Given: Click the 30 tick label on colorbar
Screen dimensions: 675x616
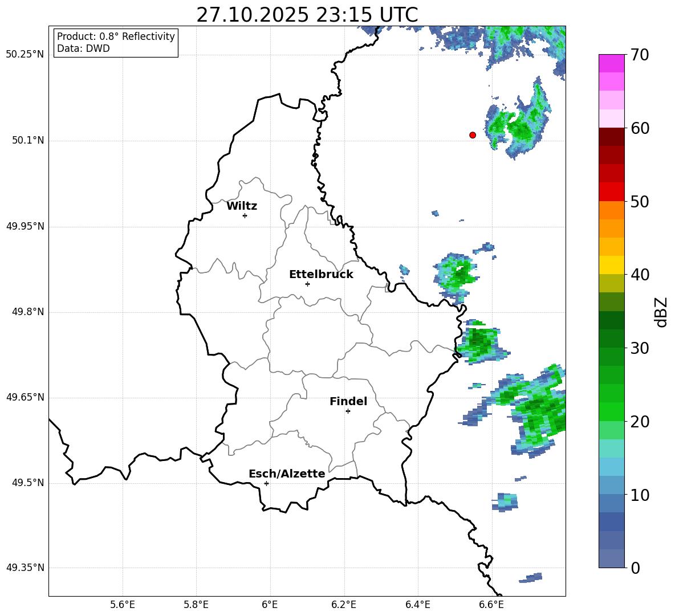Looking at the screenshot, I should pyautogui.click(x=640, y=348).
